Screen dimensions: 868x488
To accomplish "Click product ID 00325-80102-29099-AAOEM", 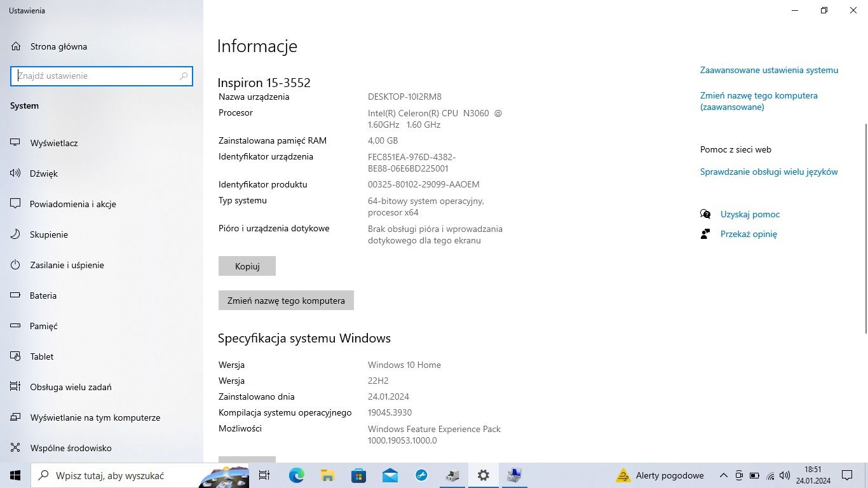I will (x=423, y=184).
